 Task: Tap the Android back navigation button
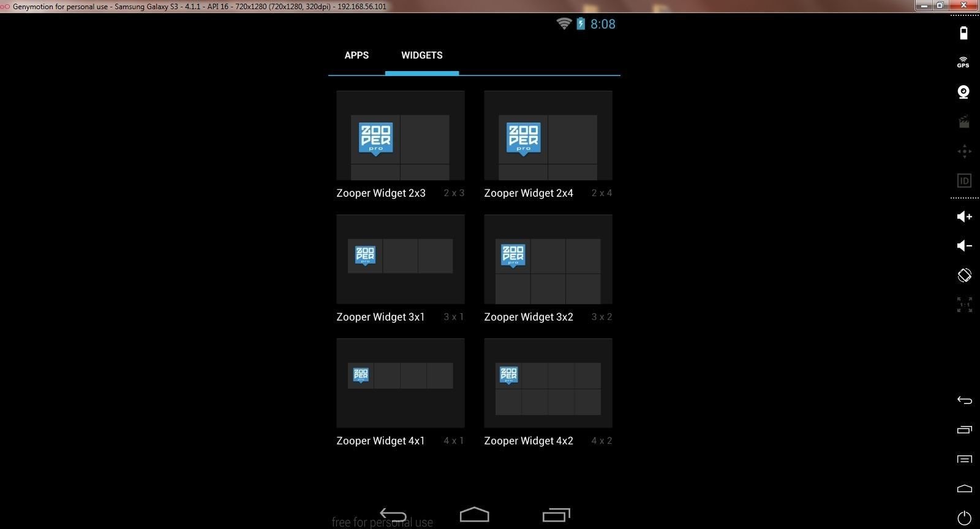tap(393, 515)
